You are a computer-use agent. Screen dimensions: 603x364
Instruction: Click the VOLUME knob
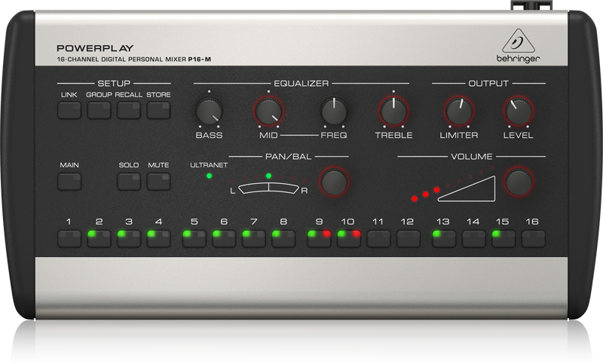pos(519,182)
